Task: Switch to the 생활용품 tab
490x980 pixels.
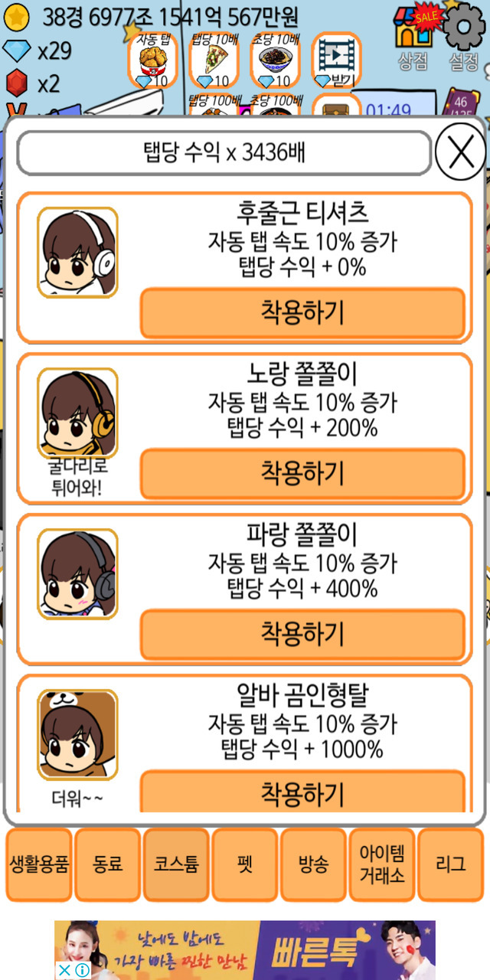Action: [x=39, y=864]
